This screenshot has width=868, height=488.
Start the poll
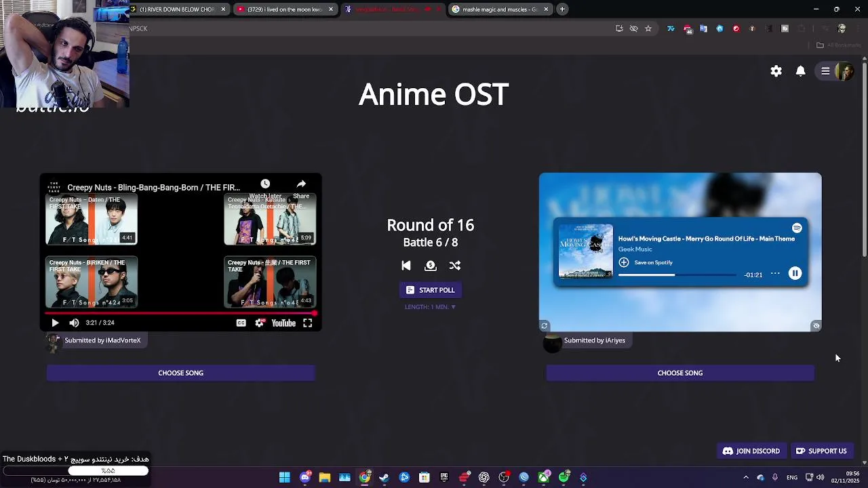point(430,290)
